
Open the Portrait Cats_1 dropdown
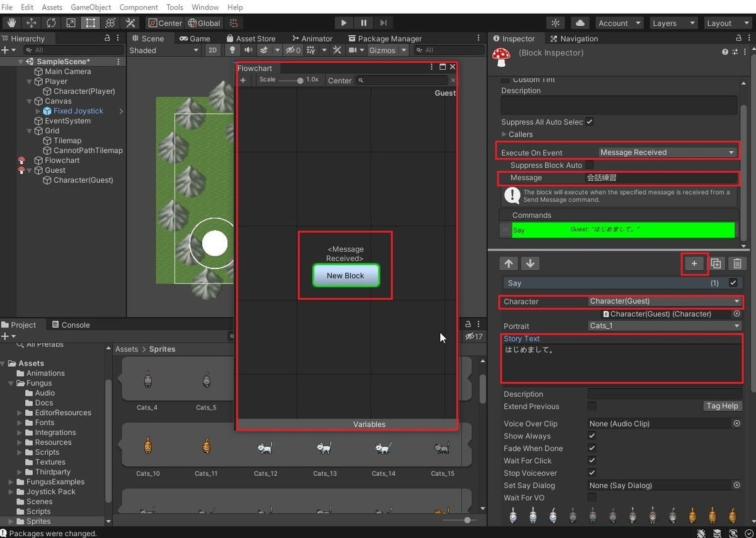click(x=665, y=326)
